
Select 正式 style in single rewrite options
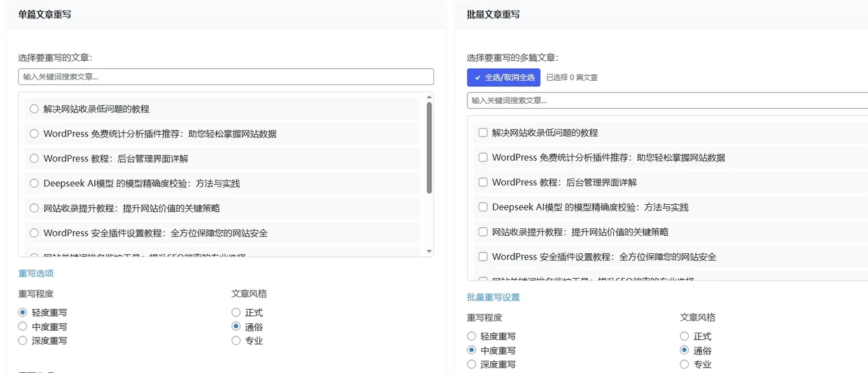pos(236,312)
